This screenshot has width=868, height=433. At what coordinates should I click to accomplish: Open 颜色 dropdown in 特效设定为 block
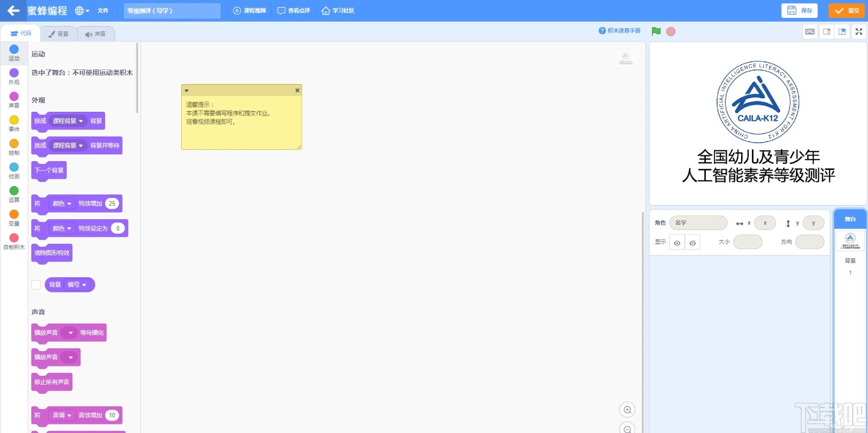tap(62, 228)
